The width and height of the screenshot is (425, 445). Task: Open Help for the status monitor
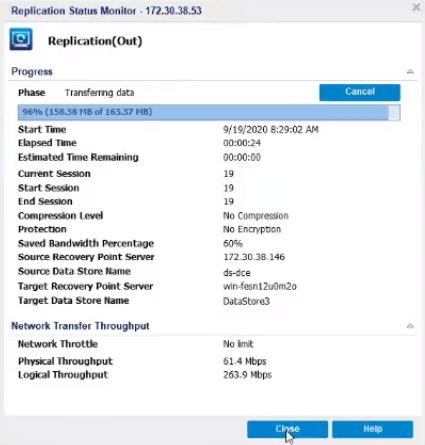[x=373, y=429]
